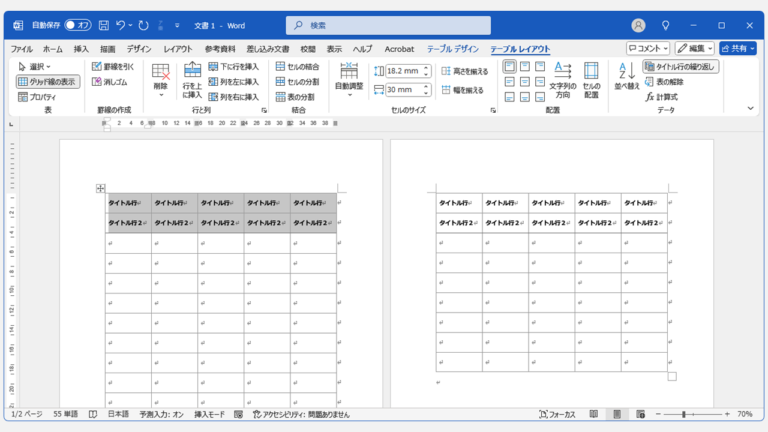Viewport: 768px width, 432px height.
Task: Align cell top left
Action: point(509,66)
